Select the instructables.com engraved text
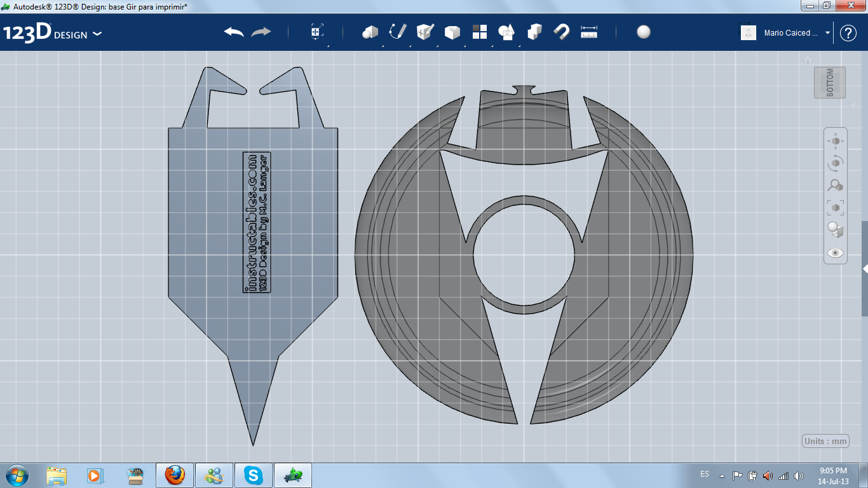 click(252, 223)
